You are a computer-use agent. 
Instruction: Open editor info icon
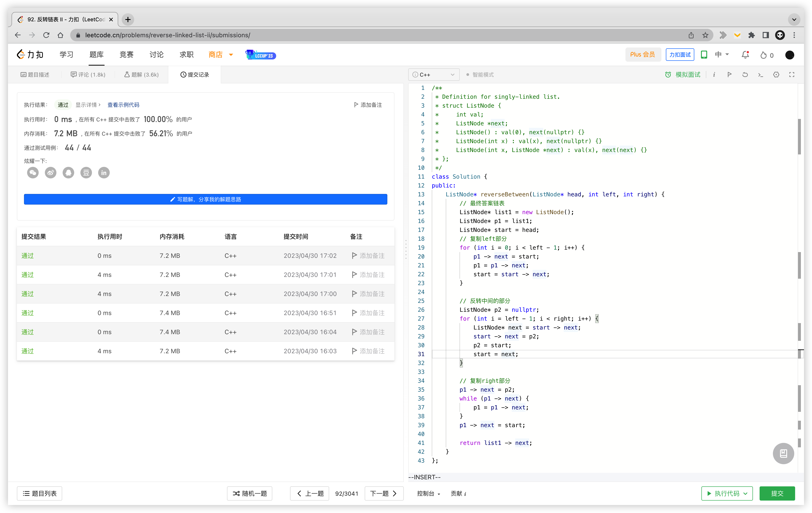[x=714, y=74]
